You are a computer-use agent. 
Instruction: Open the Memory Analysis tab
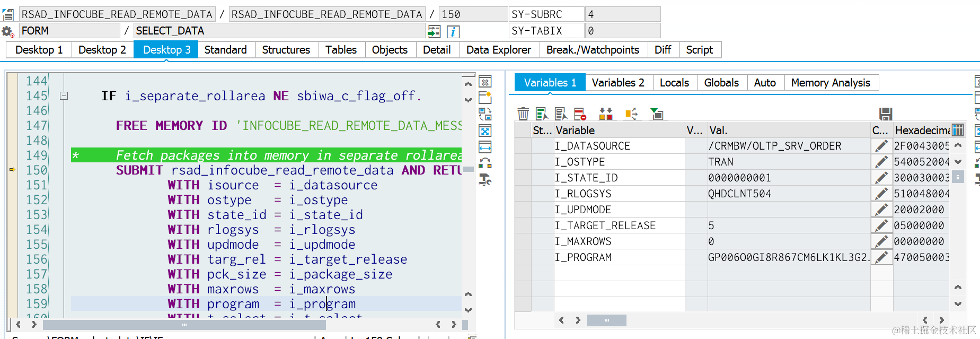(x=831, y=83)
